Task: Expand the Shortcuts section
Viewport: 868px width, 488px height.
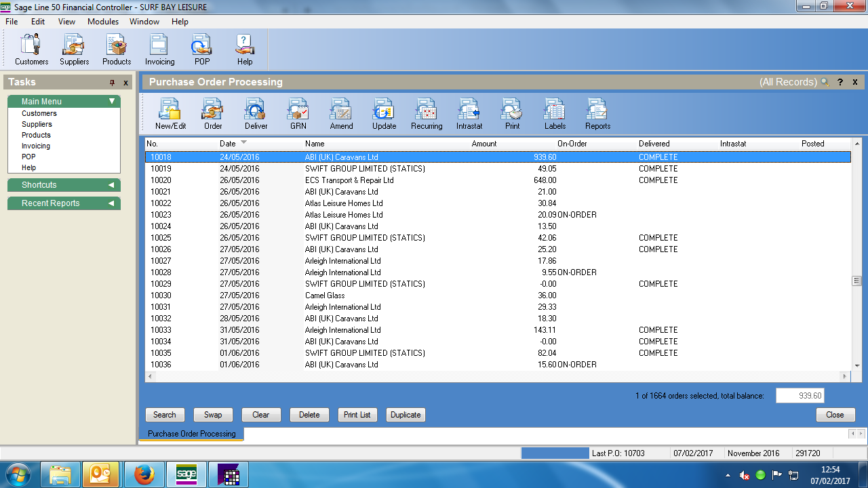Action: [x=111, y=185]
